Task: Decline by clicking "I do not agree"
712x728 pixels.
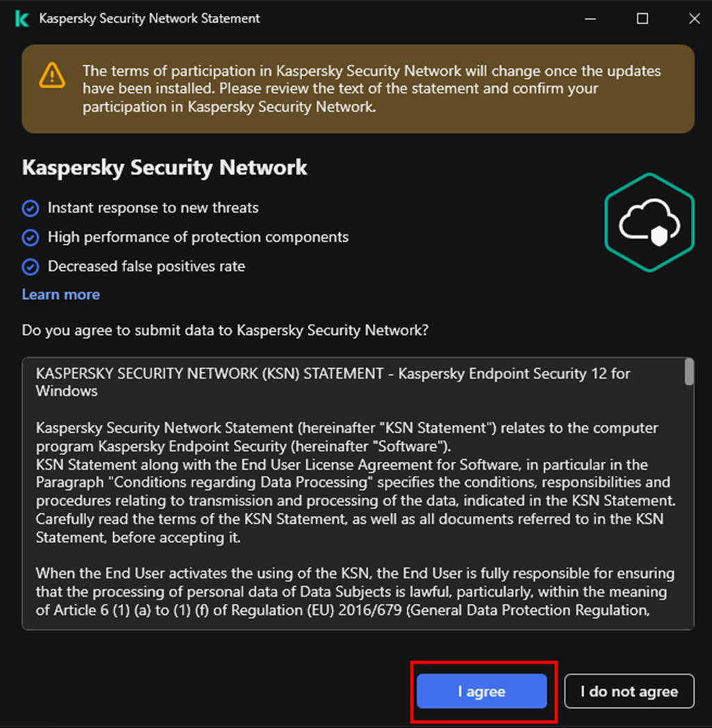Action: (x=629, y=691)
